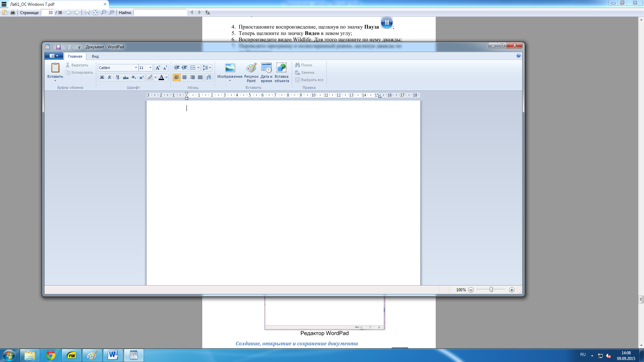
Task: Click the first-line indent marker on the ruler
Action: click(186, 94)
